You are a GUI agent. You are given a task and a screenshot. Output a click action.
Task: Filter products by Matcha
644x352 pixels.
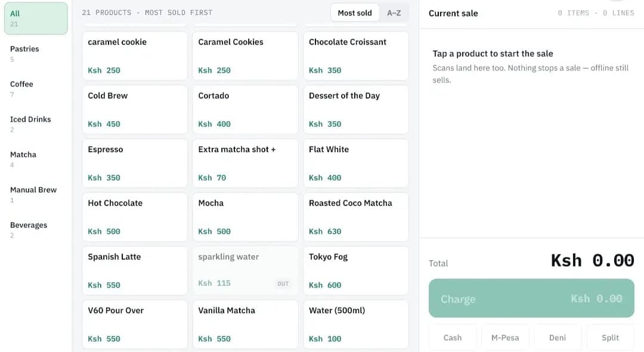point(36,159)
